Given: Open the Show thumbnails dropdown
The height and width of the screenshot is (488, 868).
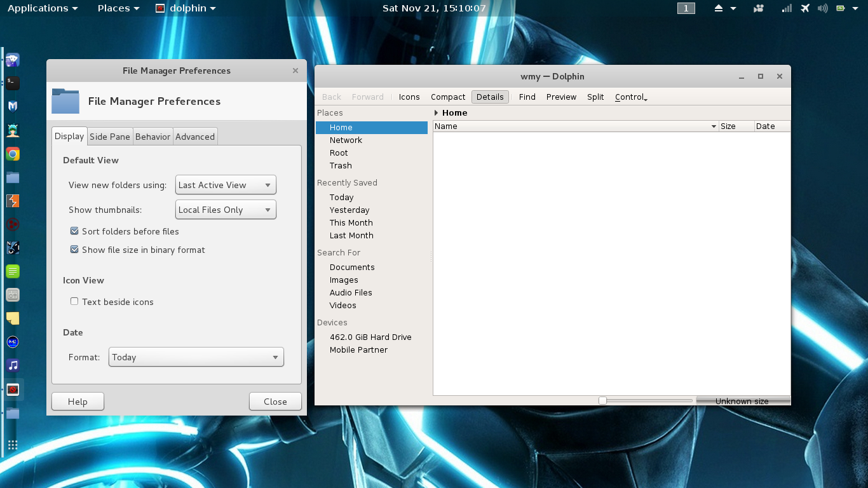Looking at the screenshot, I should (x=226, y=210).
